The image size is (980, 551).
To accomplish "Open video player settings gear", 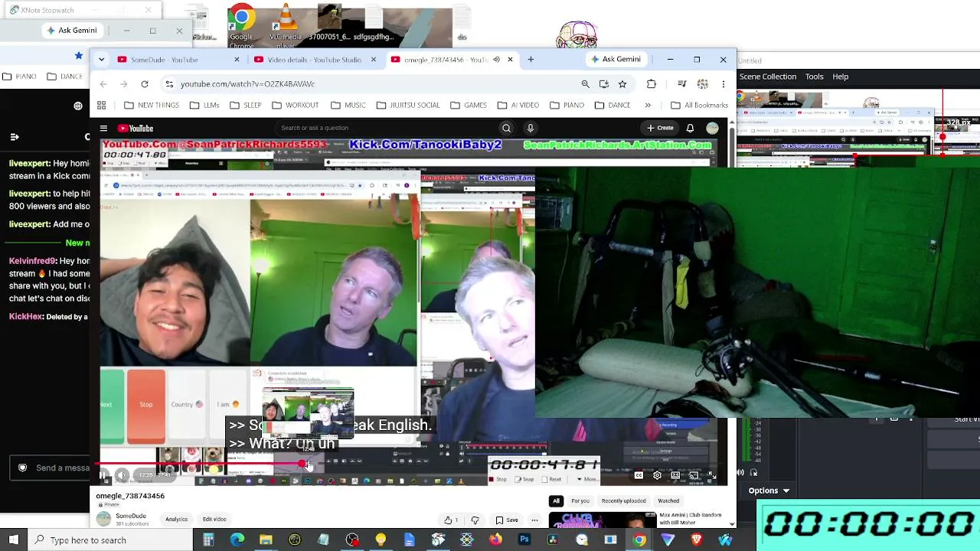I will pyautogui.click(x=657, y=475).
